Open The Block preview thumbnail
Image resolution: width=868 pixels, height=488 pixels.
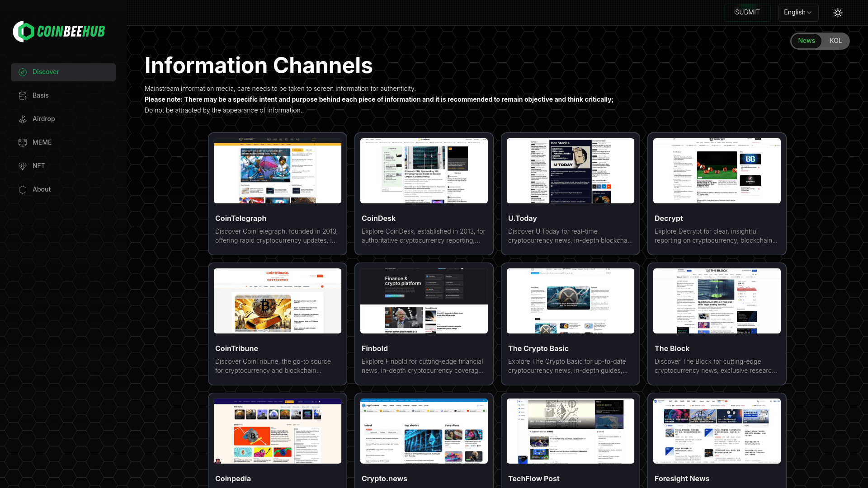click(717, 301)
